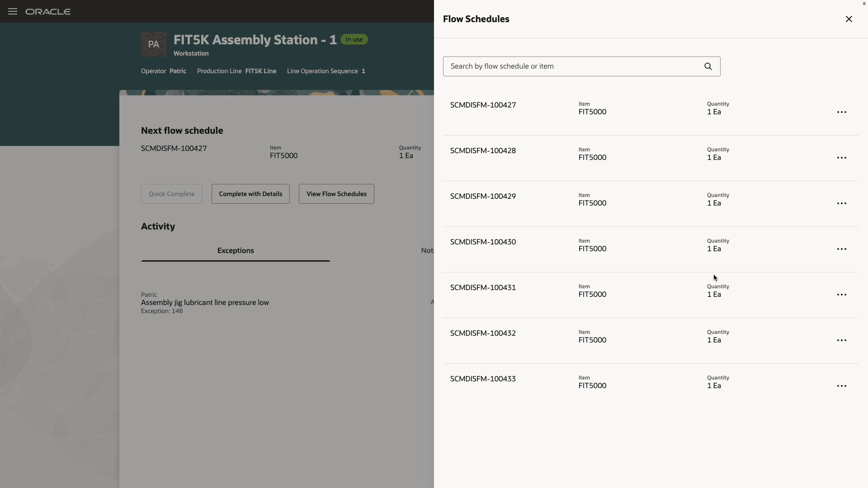Open actions menu for SCMDISFM-100429

841,203
